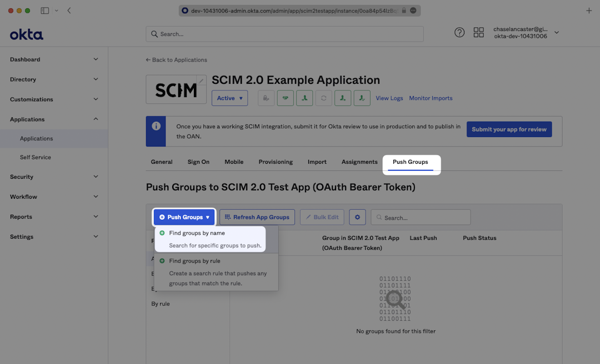This screenshot has width=600, height=364.
Task: Click the pencil icon on the SCIM logo
Action: click(x=201, y=81)
